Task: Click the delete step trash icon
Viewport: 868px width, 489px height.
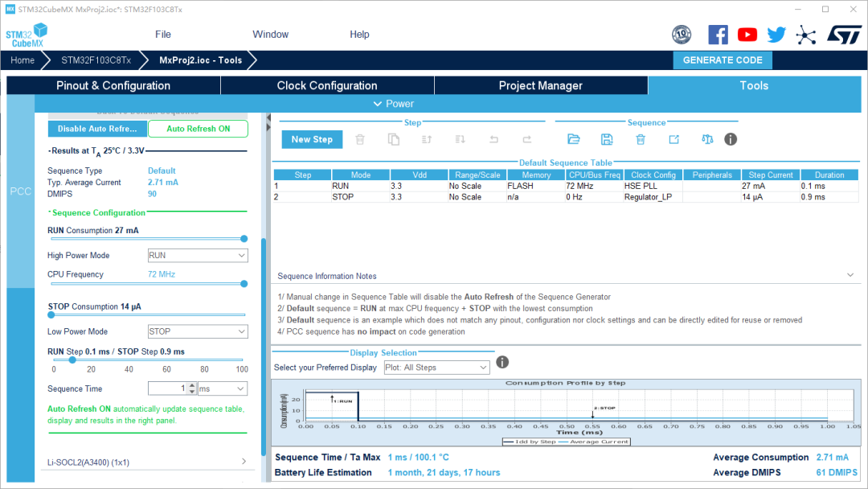Action: coord(360,140)
